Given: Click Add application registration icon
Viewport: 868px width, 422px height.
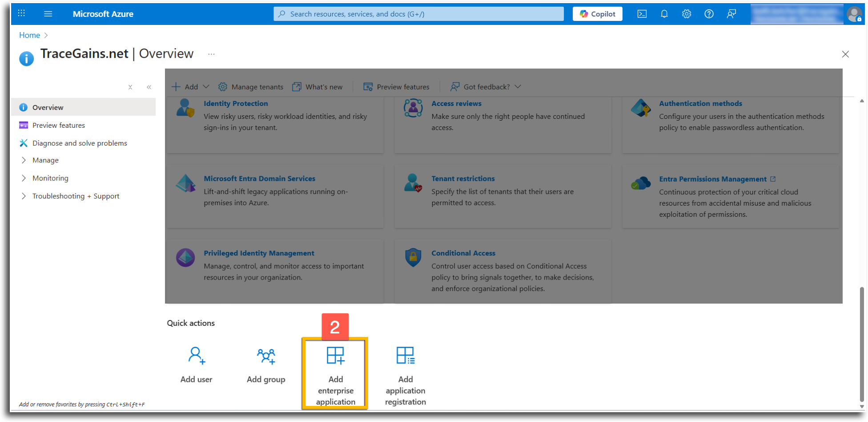Looking at the screenshot, I should [405, 355].
